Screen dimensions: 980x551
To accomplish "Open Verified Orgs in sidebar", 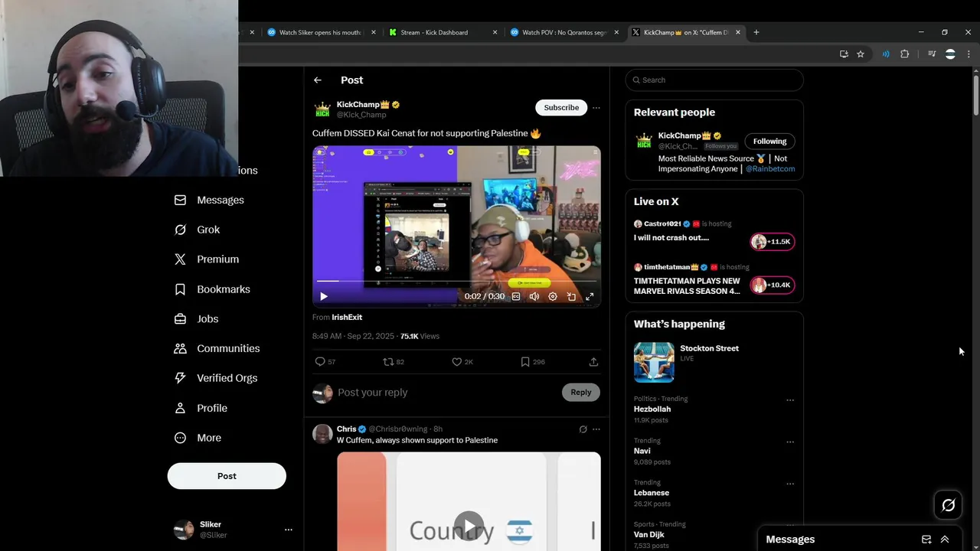I will click(x=216, y=378).
